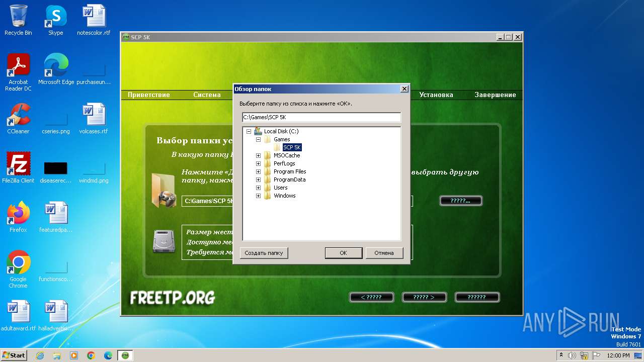Expand the Users folder node
The height and width of the screenshot is (362, 644).
pos(258,188)
